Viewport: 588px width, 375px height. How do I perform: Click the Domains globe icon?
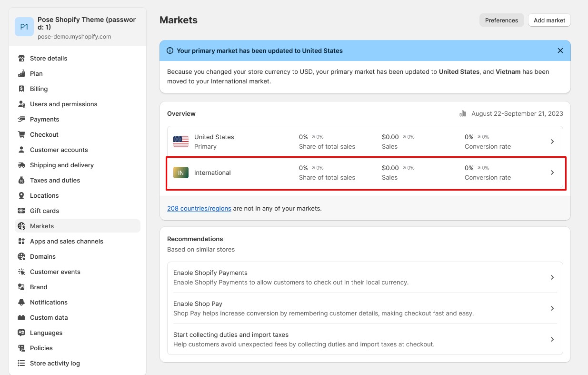(x=21, y=256)
